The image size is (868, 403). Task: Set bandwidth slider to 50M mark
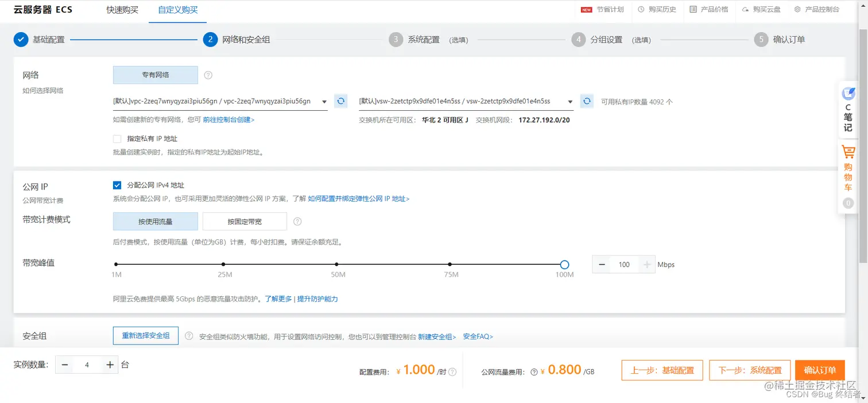point(337,265)
